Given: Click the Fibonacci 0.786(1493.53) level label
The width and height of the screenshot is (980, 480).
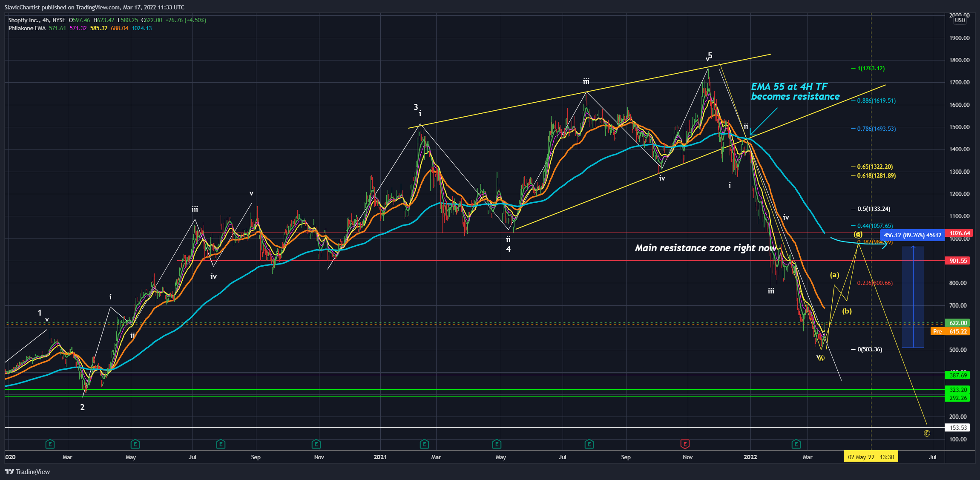Looking at the screenshot, I should (x=877, y=129).
